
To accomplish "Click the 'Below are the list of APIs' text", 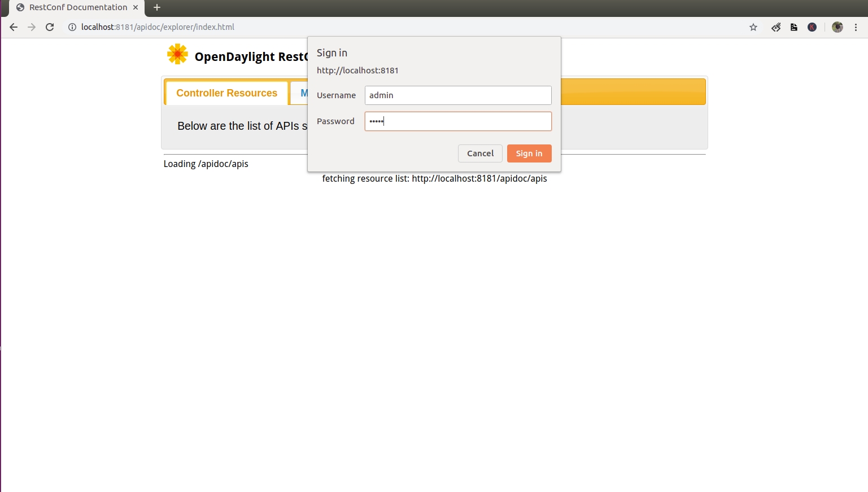I will (242, 126).
